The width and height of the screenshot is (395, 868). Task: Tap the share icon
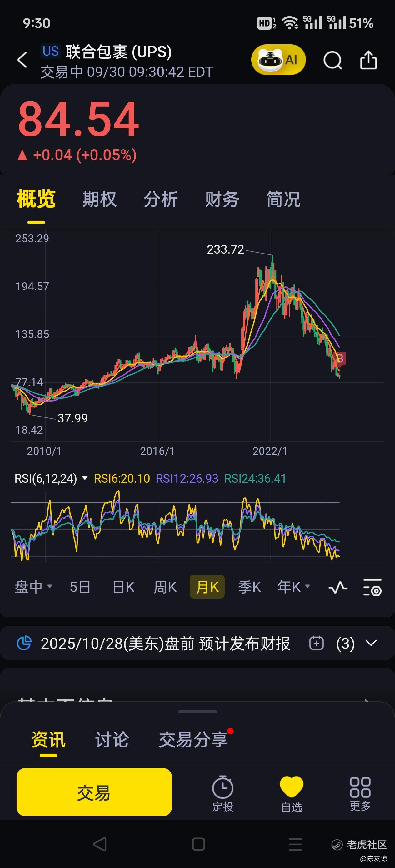coord(368,60)
